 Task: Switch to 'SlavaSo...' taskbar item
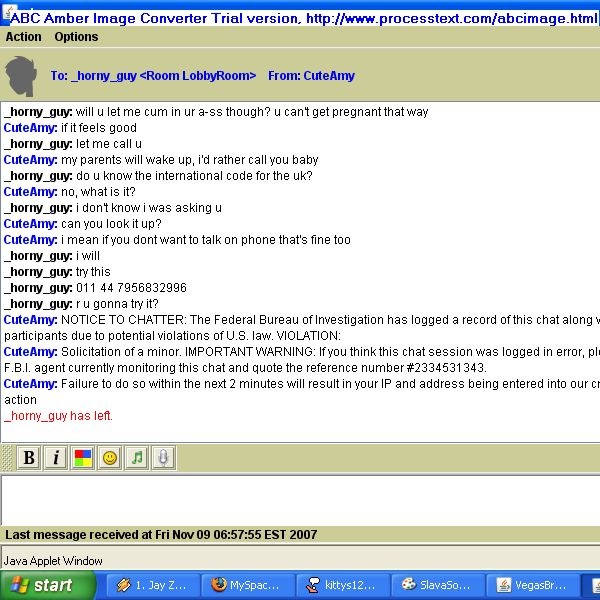[x=439, y=585]
